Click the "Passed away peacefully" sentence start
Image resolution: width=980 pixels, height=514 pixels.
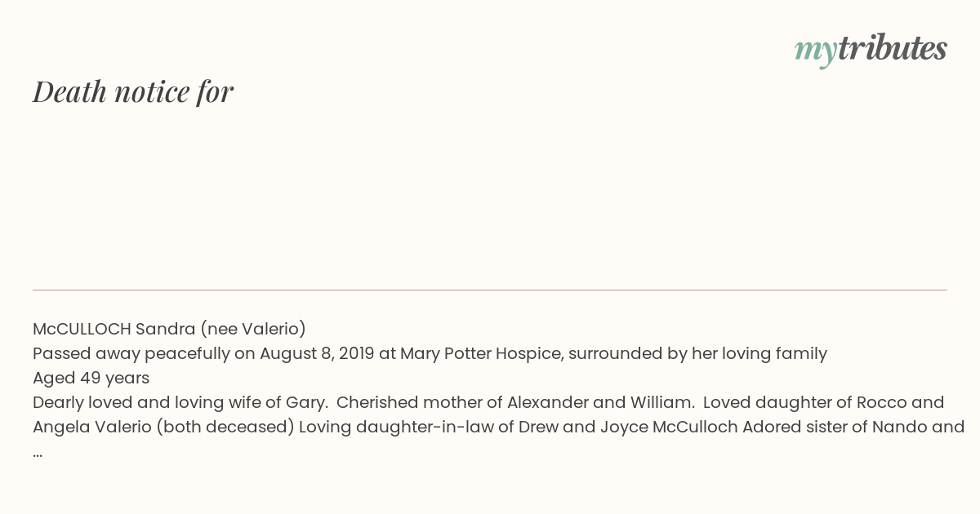(133, 354)
